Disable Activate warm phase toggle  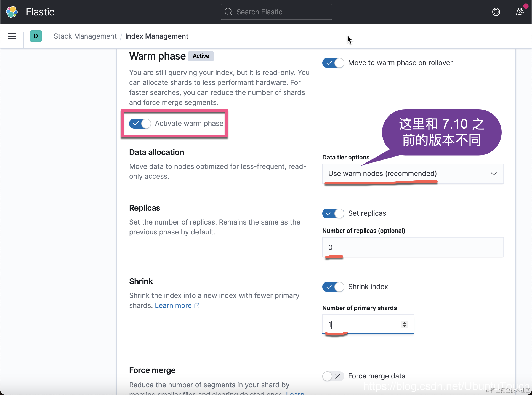(x=140, y=124)
